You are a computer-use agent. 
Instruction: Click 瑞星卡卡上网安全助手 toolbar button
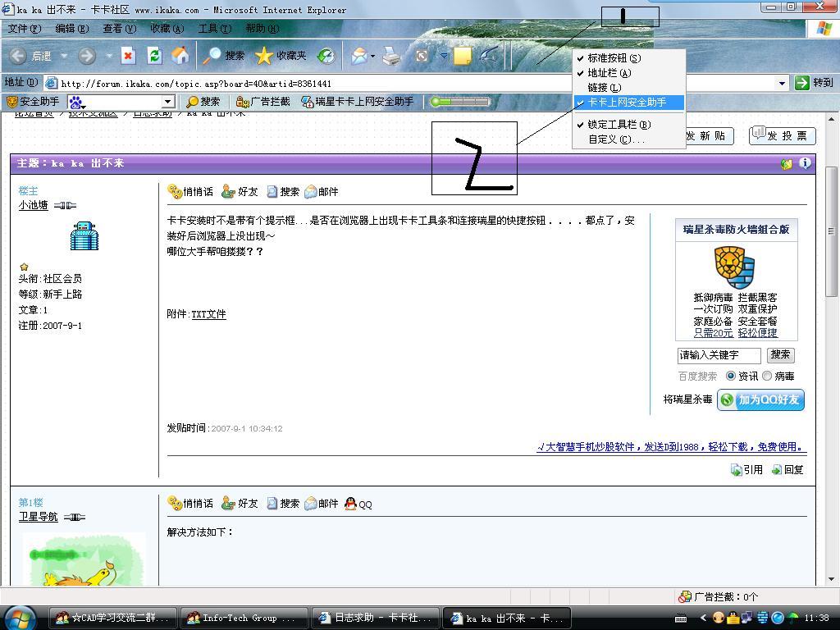click(x=358, y=101)
